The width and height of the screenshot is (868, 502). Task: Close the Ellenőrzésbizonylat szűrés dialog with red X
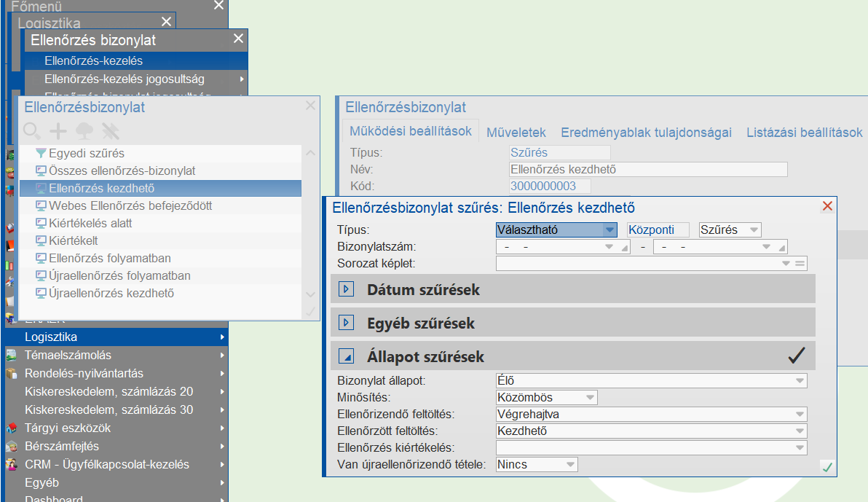pos(828,206)
